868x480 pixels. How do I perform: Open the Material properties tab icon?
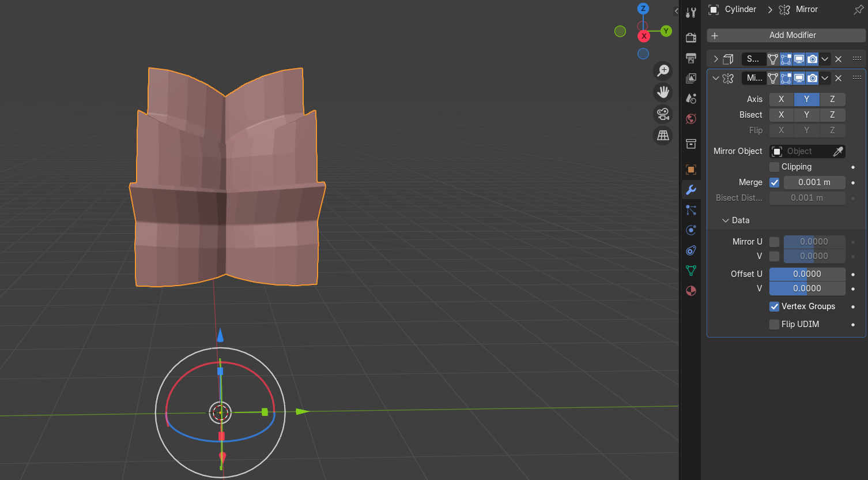[690, 291]
